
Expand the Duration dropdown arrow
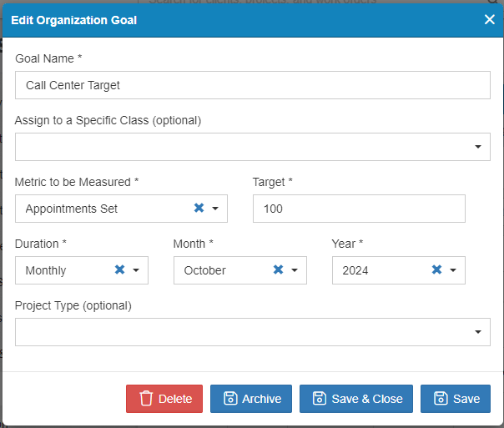click(136, 270)
